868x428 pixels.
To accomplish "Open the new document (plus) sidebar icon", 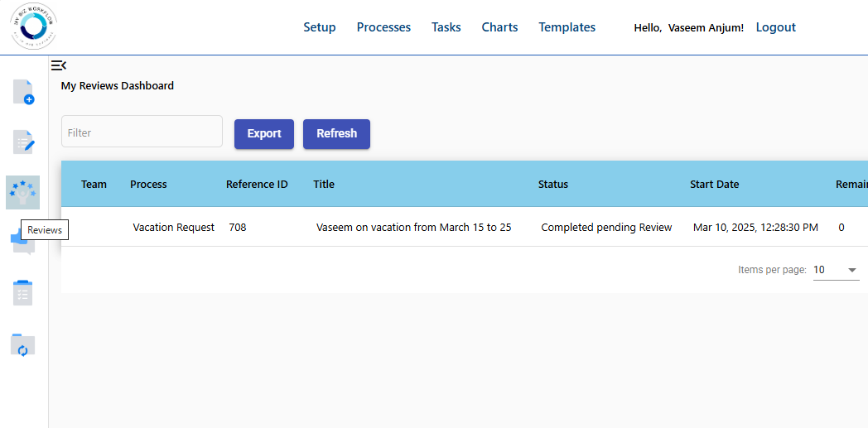I will point(23,92).
